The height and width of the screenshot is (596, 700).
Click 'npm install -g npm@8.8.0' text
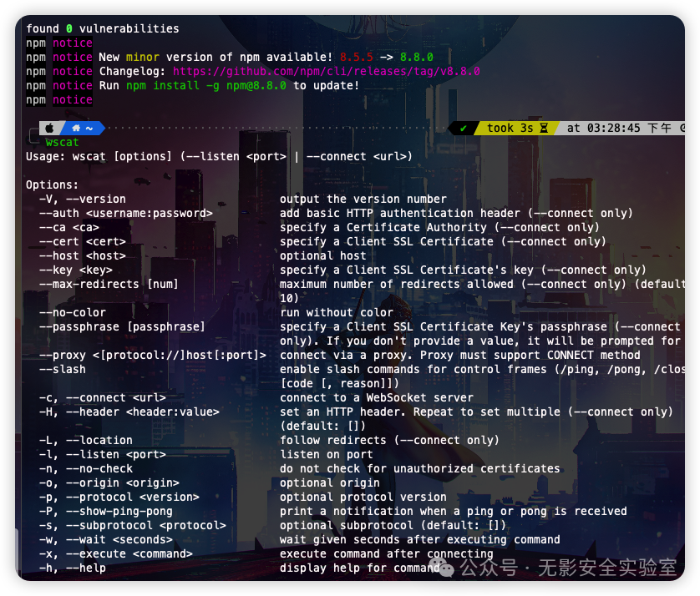[206, 86]
